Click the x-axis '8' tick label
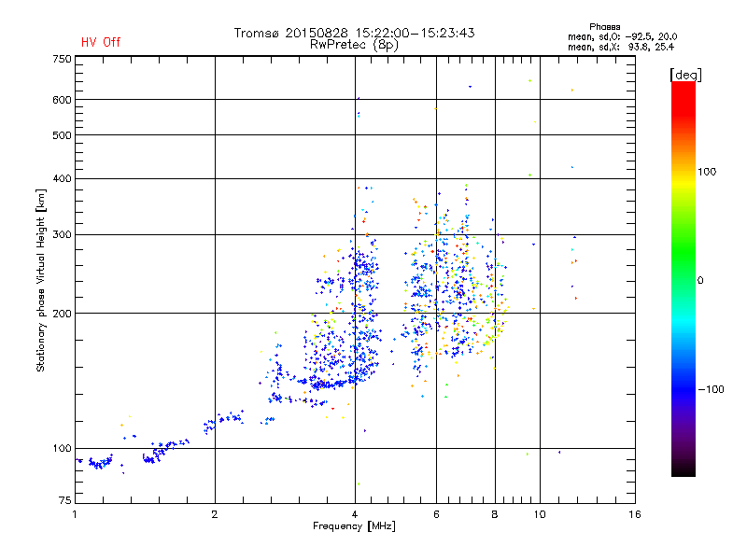747x560 pixels. [x=495, y=514]
